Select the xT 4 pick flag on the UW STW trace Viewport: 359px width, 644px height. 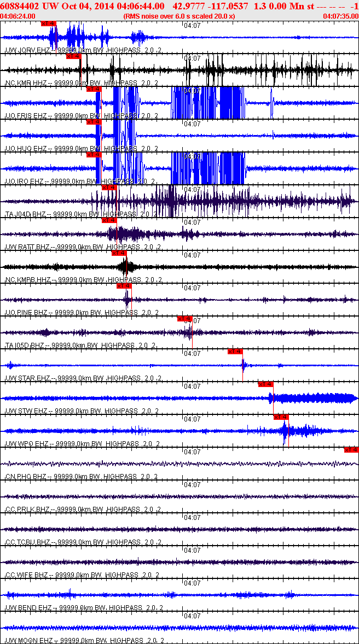point(265,384)
